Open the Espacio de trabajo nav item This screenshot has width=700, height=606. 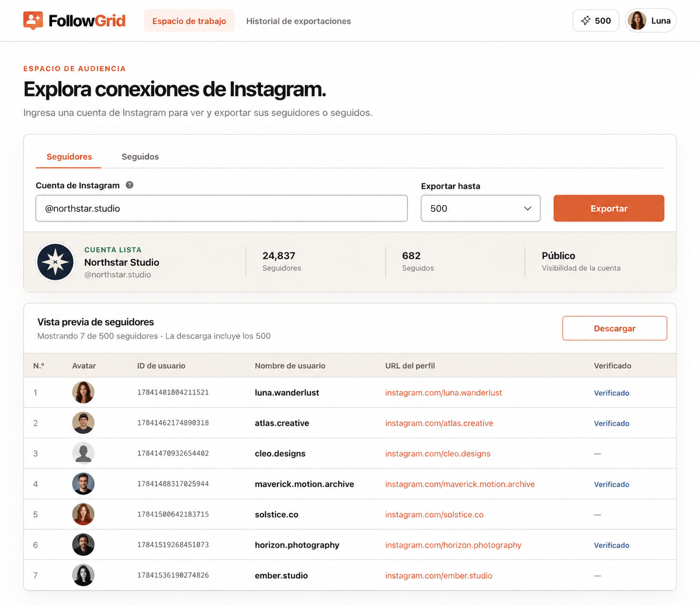coord(189,21)
